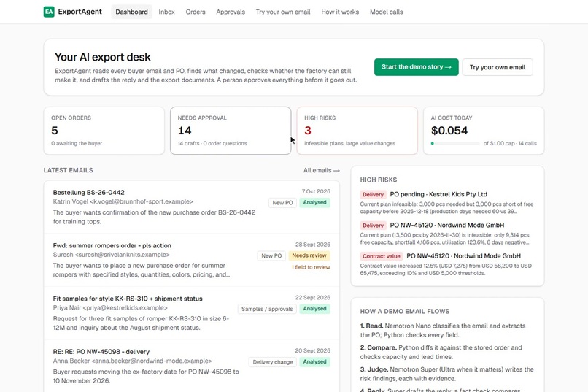Click Analysed badge on NW-45098 email

pos(314,362)
